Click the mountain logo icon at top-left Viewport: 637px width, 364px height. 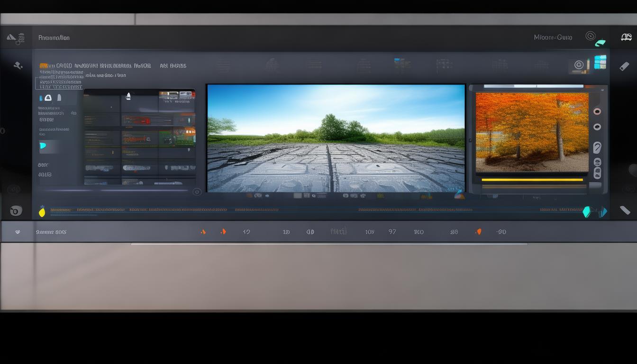click(x=15, y=38)
